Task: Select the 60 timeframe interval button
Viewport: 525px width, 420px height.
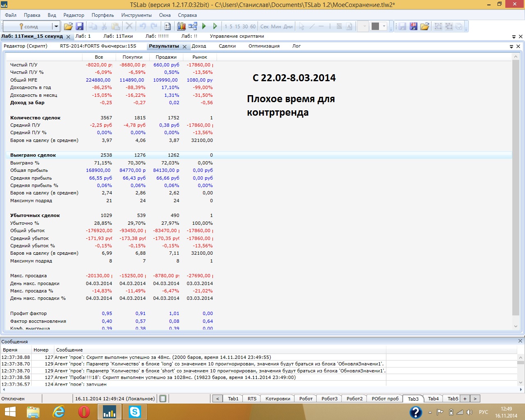Action: point(253,26)
